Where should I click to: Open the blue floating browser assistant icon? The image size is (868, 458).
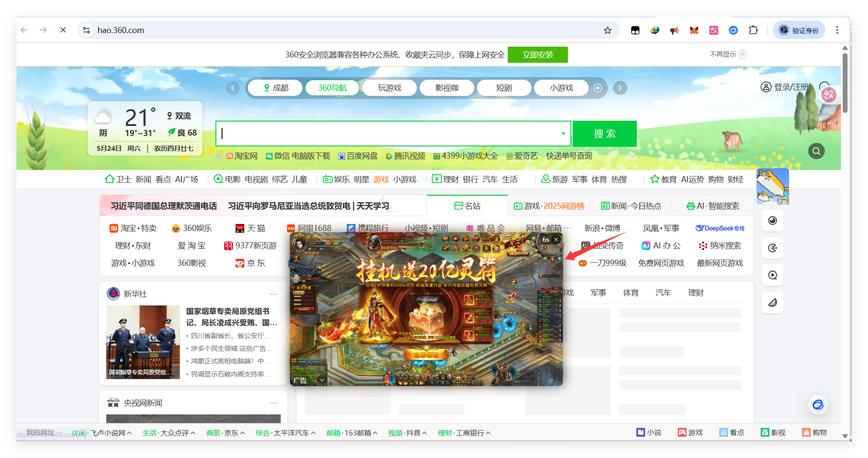click(x=818, y=404)
